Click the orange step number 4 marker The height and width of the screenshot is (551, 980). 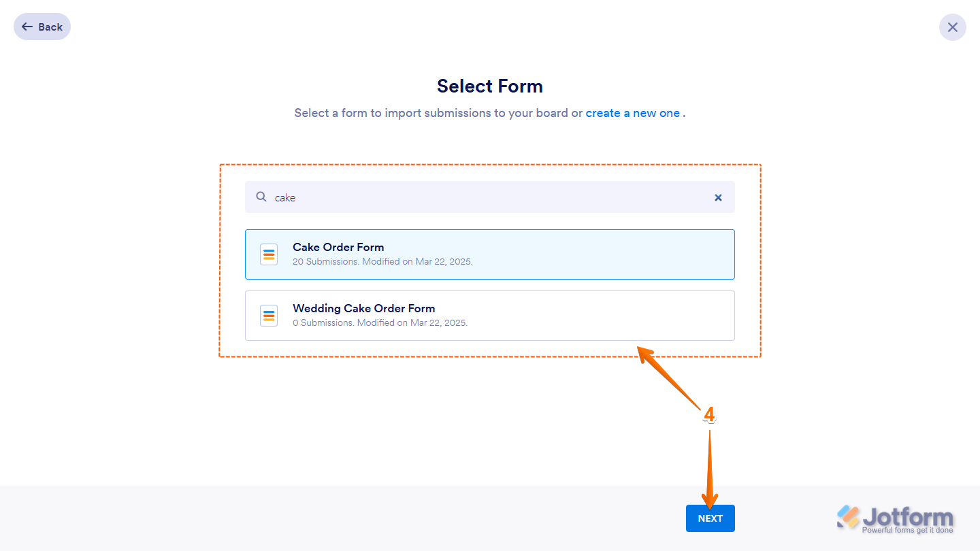[709, 414]
